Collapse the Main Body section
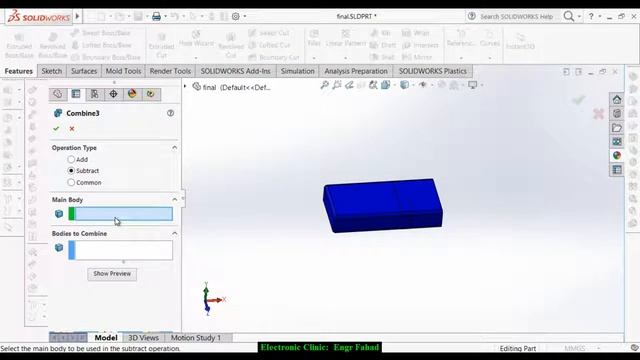The height and width of the screenshot is (360, 640). [175, 199]
